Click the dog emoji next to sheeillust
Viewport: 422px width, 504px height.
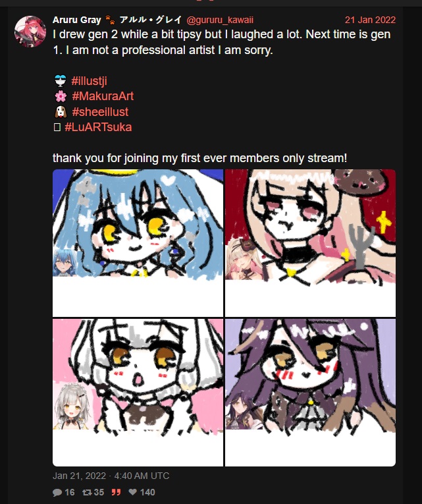61,112
